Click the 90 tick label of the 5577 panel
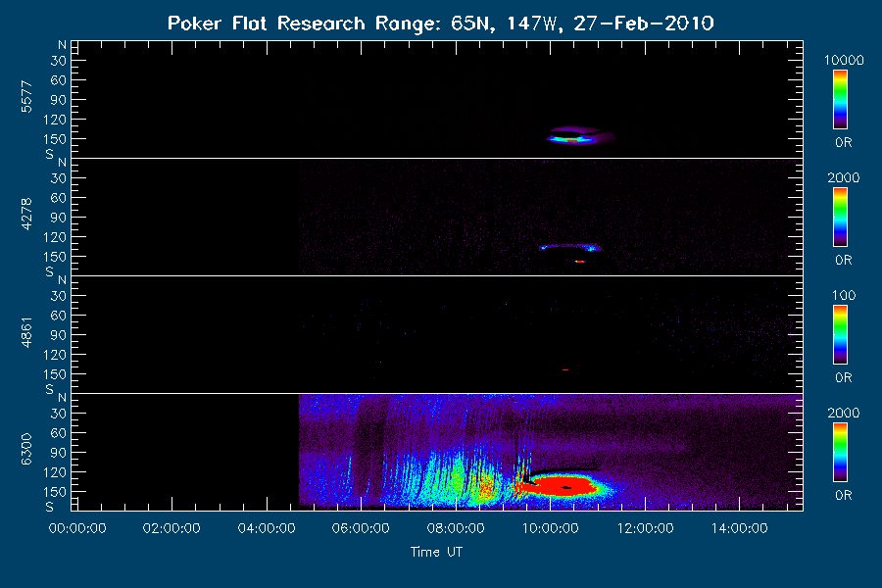The width and height of the screenshot is (882, 588). coord(58,100)
